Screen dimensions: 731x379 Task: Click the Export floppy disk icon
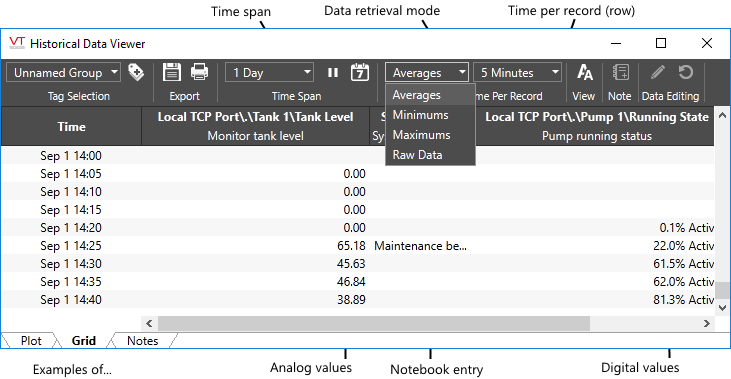[x=172, y=72]
